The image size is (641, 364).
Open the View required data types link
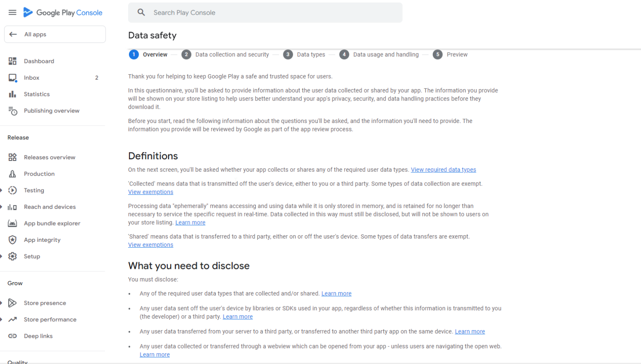point(443,170)
